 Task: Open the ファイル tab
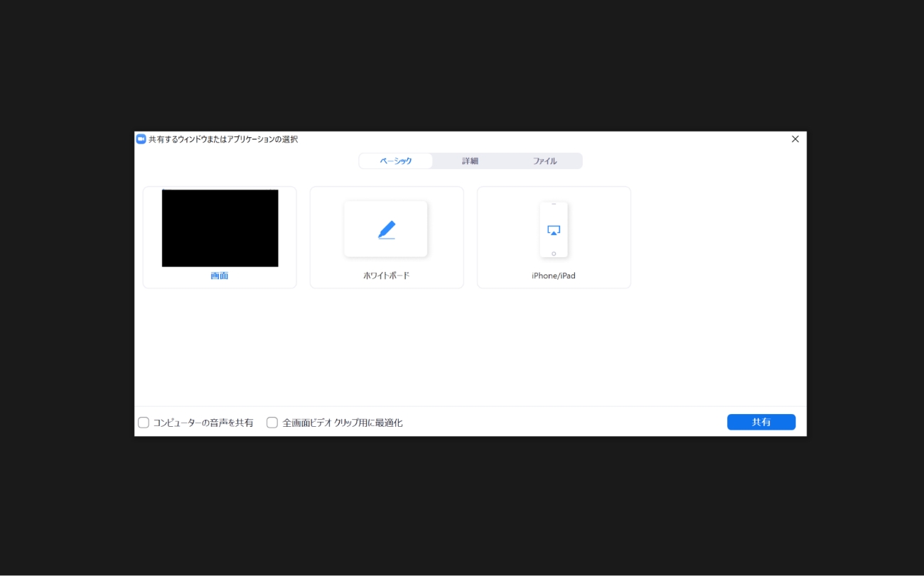click(545, 161)
